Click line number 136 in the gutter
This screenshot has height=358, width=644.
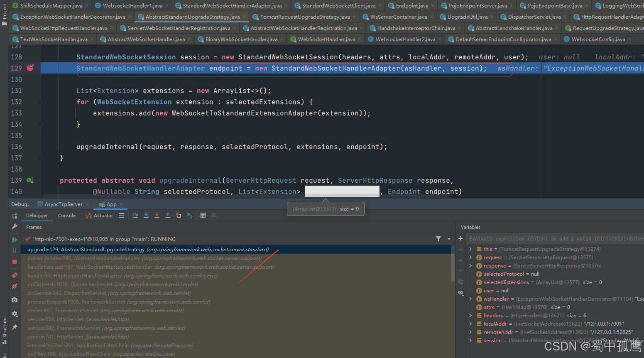coord(16,147)
